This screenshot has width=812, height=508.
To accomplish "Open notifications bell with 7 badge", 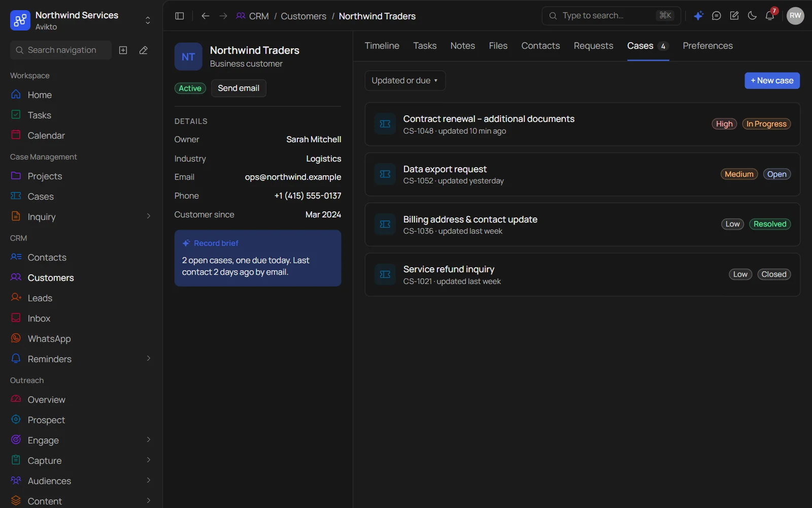I will (x=770, y=16).
